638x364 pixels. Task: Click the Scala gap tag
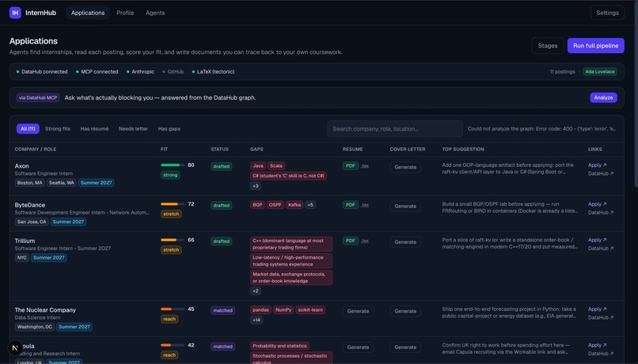[276, 165]
